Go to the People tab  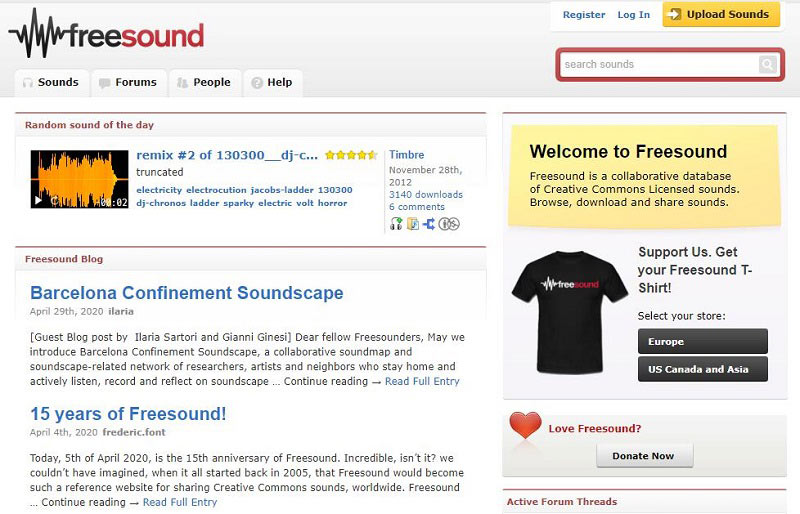[x=205, y=83]
